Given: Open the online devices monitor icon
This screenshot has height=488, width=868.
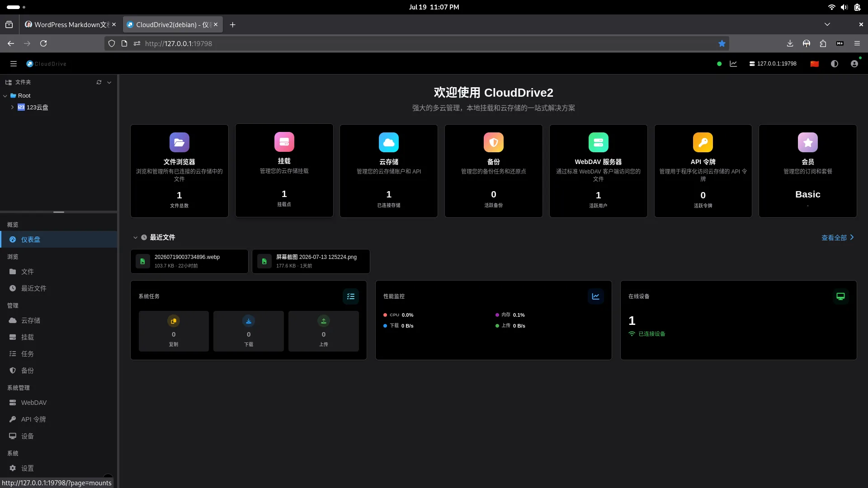Looking at the screenshot, I should pyautogui.click(x=841, y=296).
